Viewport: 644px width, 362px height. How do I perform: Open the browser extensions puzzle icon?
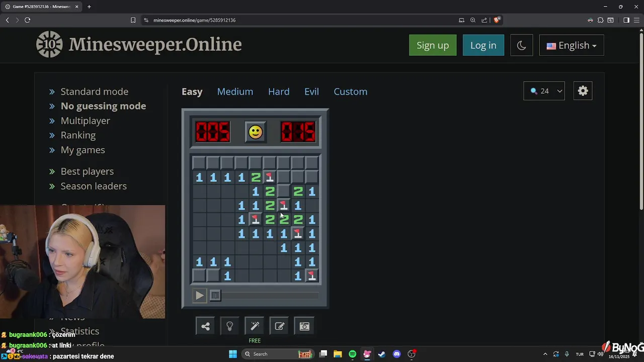[x=600, y=20]
